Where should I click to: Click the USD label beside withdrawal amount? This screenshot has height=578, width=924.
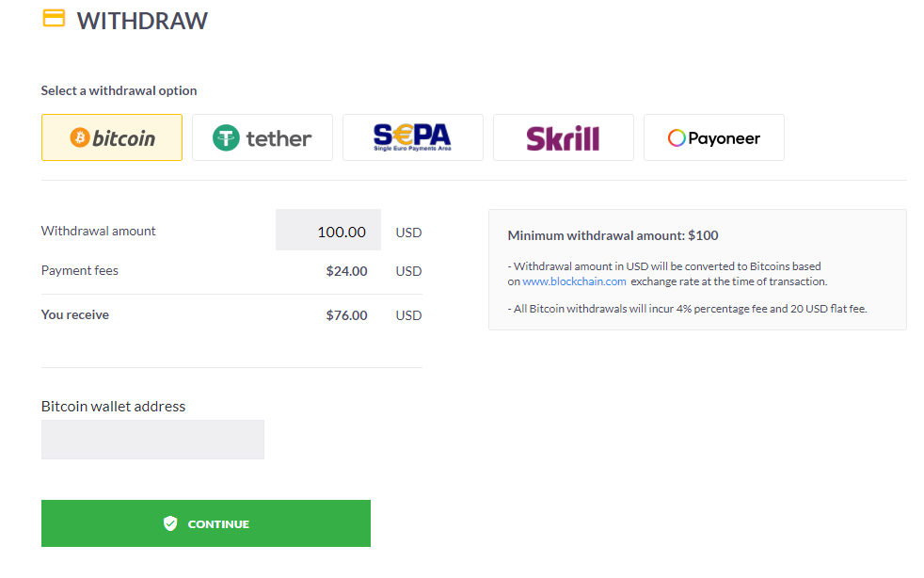[408, 233]
